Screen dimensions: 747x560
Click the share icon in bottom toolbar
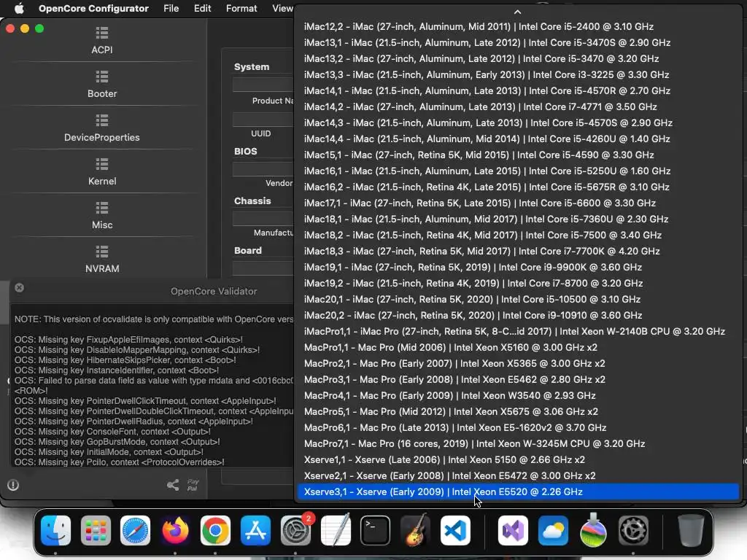173,485
